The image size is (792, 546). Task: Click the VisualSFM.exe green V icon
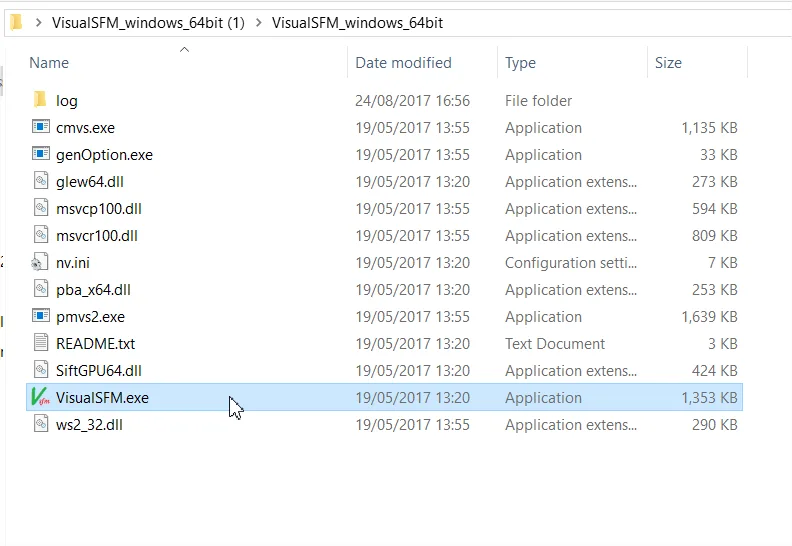point(40,396)
